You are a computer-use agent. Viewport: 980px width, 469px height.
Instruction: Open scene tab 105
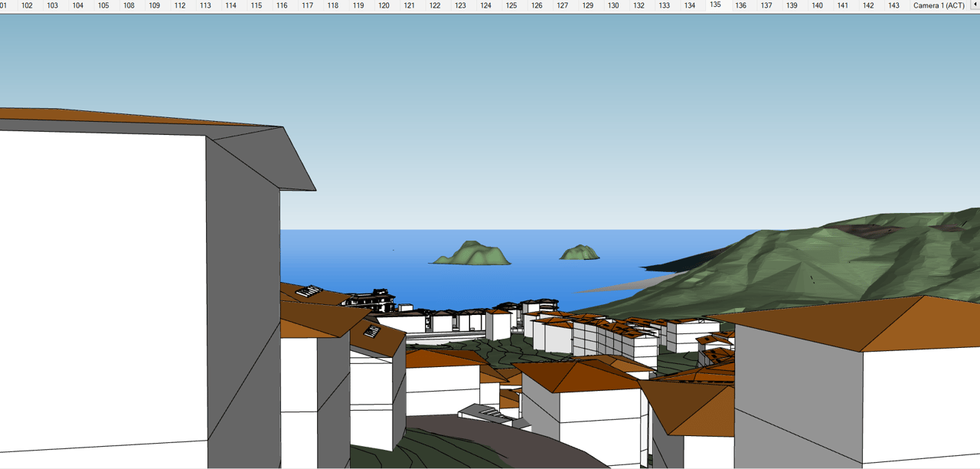point(103,5)
